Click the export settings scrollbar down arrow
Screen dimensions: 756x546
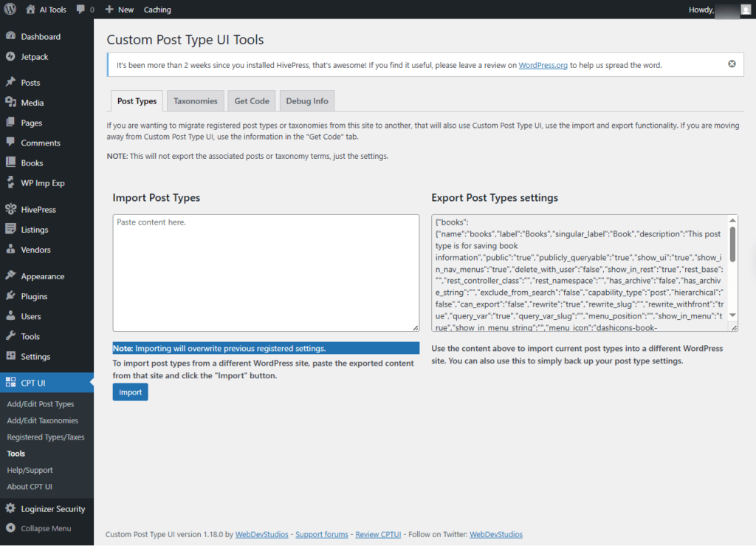(x=732, y=315)
